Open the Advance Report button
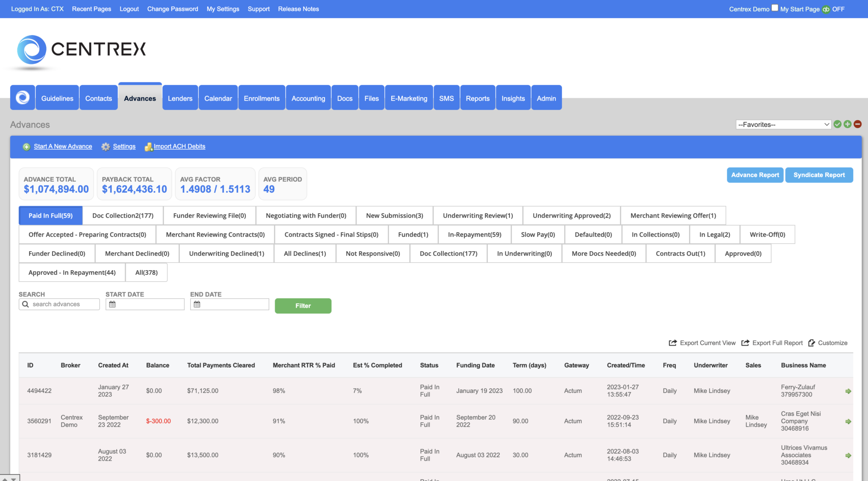 tap(755, 175)
